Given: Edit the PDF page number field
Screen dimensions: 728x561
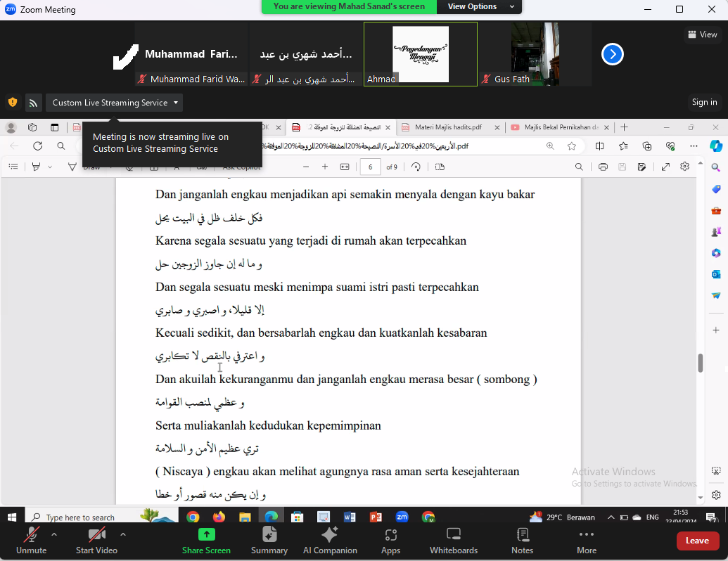Looking at the screenshot, I should click(x=370, y=167).
